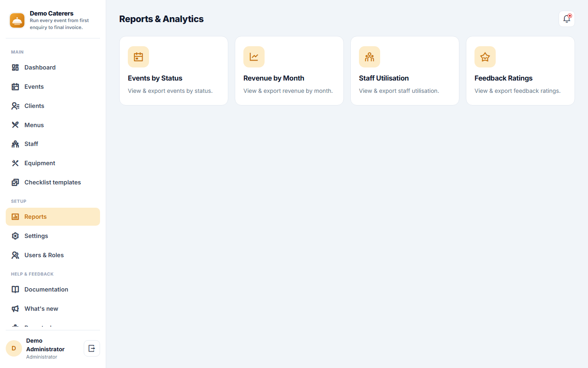Click the user avatar letter D
Screen dimensions: 588x368
(x=14, y=348)
